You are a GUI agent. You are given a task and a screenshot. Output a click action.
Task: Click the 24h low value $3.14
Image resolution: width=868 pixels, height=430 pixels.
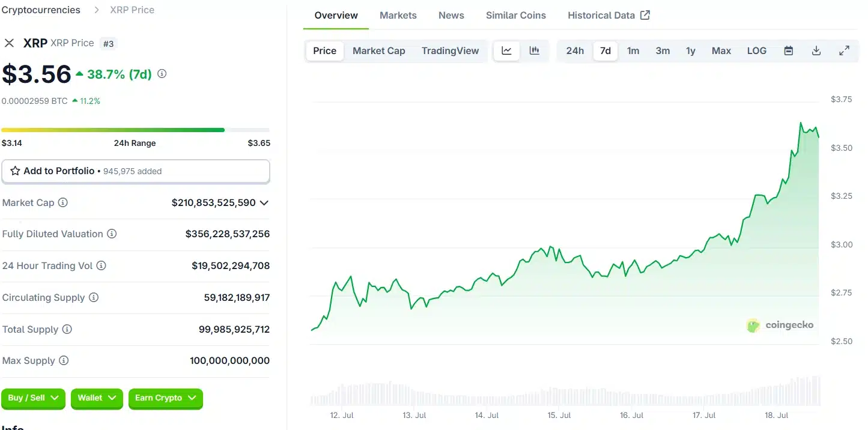pyautogui.click(x=11, y=143)
